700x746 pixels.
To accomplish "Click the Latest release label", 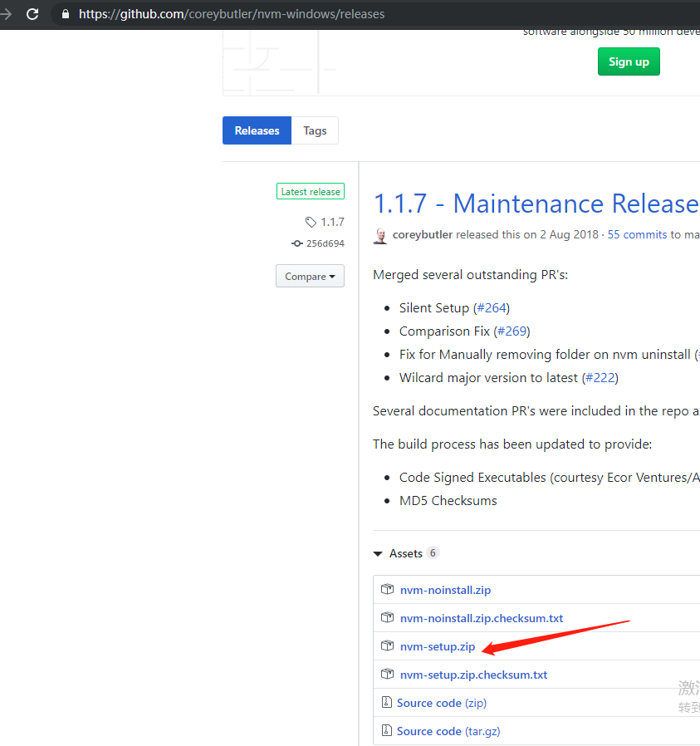I will 311,191.
